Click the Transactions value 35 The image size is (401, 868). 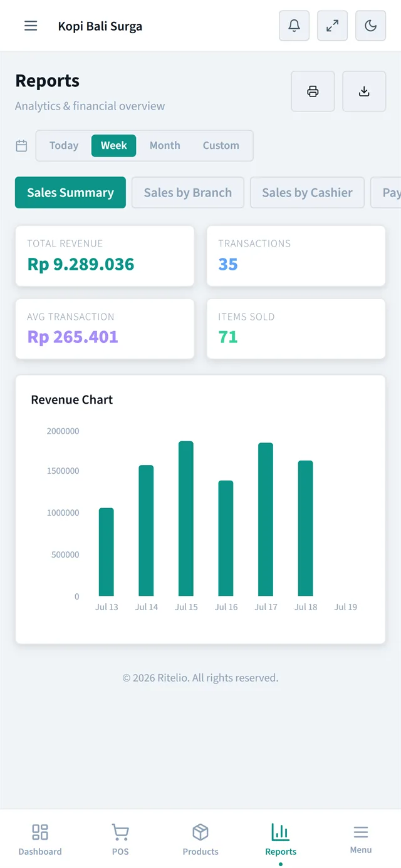pos(228,264)
